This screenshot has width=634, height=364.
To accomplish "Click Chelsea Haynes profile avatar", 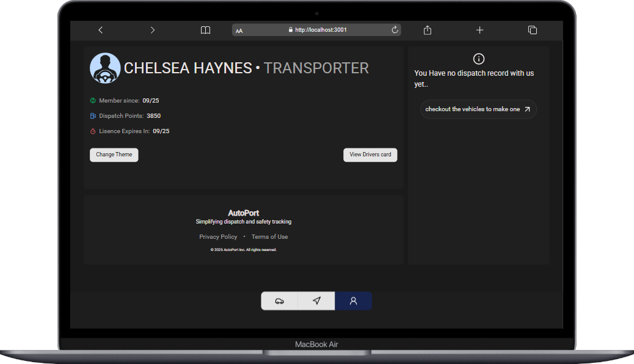I will coord(105,68).
